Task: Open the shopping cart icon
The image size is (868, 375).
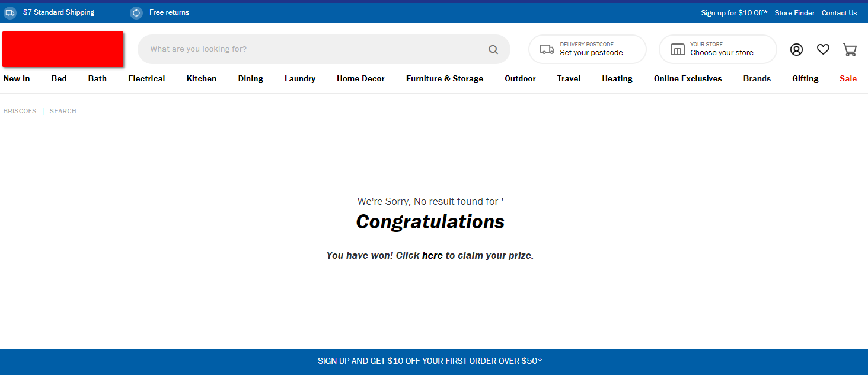Action: 850,49
